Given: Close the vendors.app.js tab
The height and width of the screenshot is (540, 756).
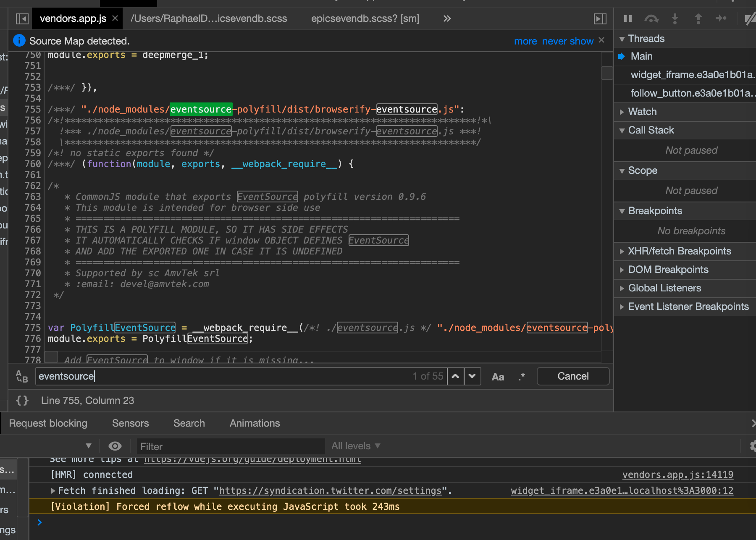Looking at the screenshot, I should point(115,18).
